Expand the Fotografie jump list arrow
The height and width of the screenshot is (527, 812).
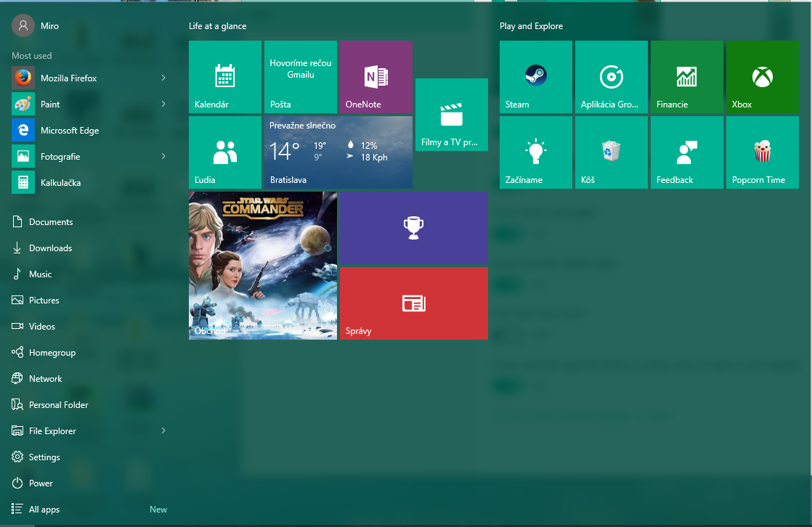coord(163,156)
